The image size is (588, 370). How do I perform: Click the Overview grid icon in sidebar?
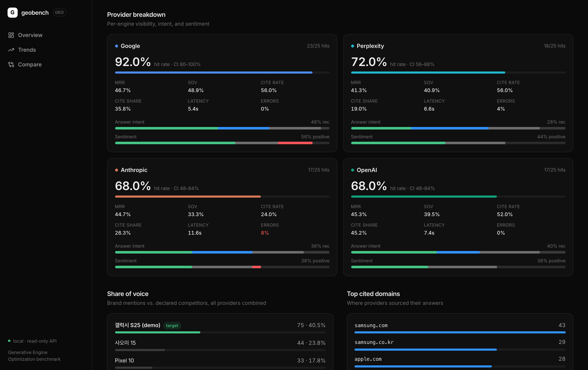(11, 35)
